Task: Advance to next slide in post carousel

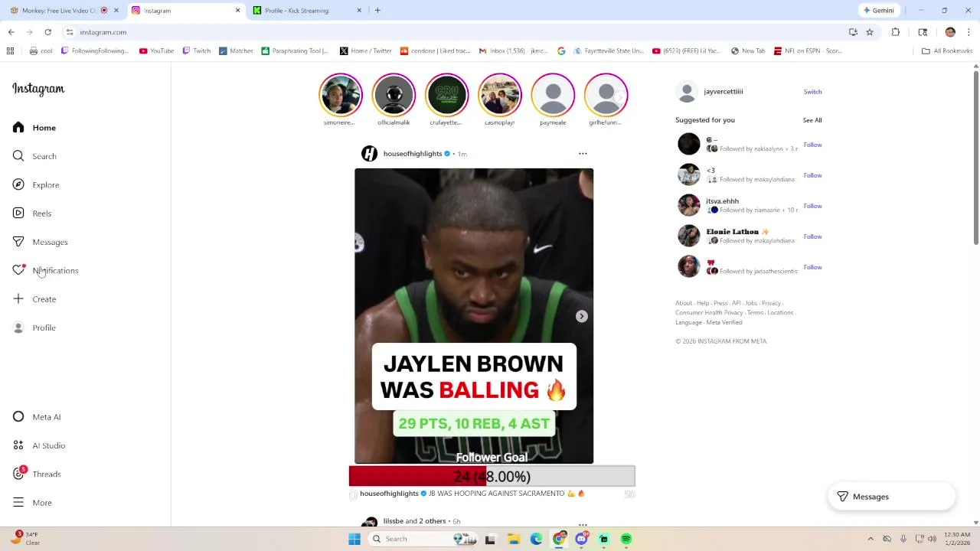Action: 582,316
